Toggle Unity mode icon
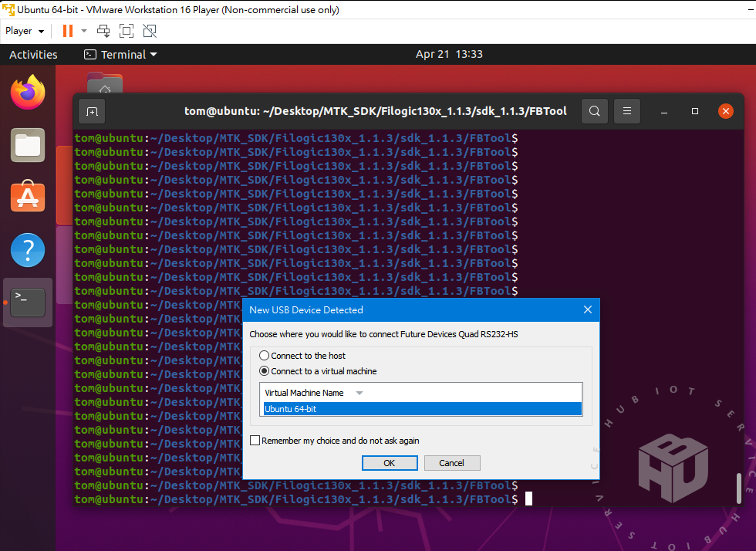The height and width of the screenshot is (551, 756). coord(150,31)
